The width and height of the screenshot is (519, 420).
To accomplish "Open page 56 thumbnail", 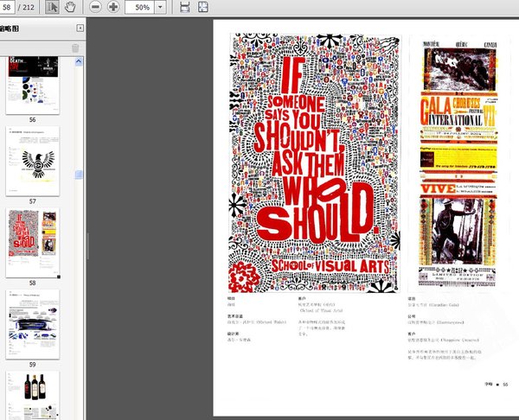I will point(33,85).
